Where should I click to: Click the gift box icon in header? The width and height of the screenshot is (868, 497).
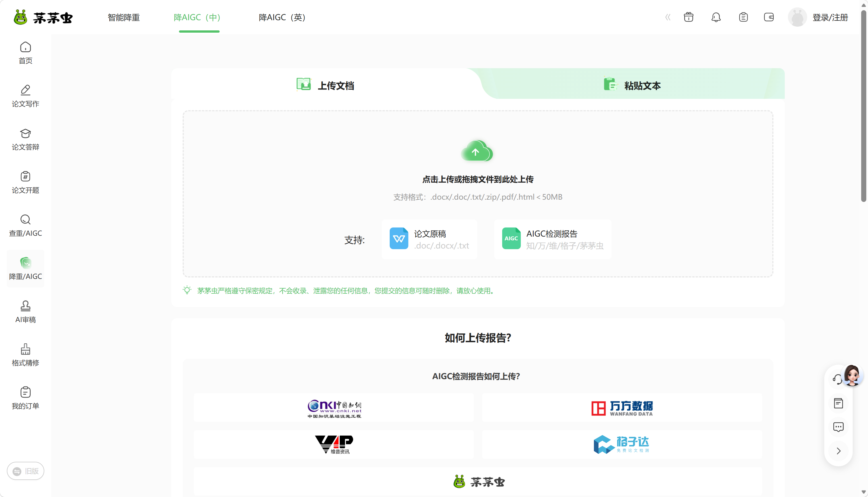[688, 17]
